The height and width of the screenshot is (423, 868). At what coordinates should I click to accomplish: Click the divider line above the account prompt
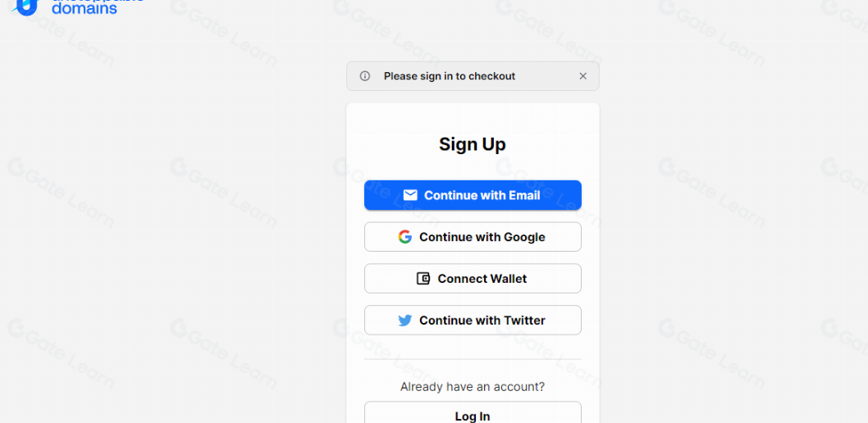(473, 359)
